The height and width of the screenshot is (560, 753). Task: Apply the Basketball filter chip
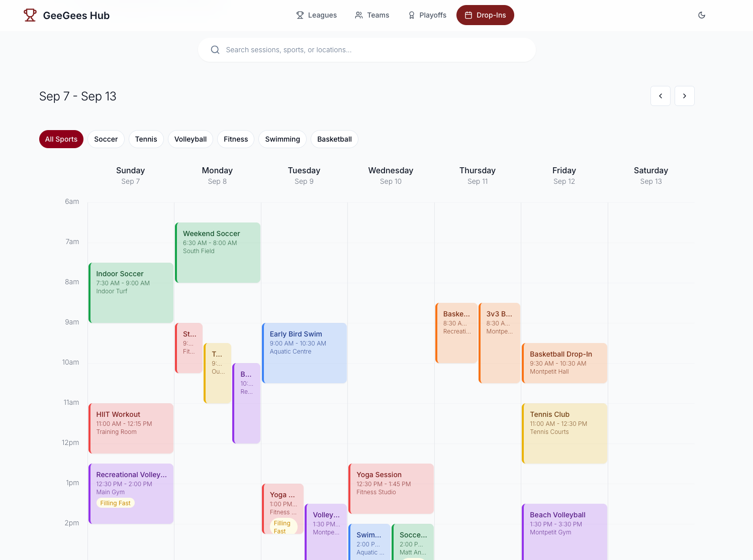pyautogui.click(x=334, y=139)
